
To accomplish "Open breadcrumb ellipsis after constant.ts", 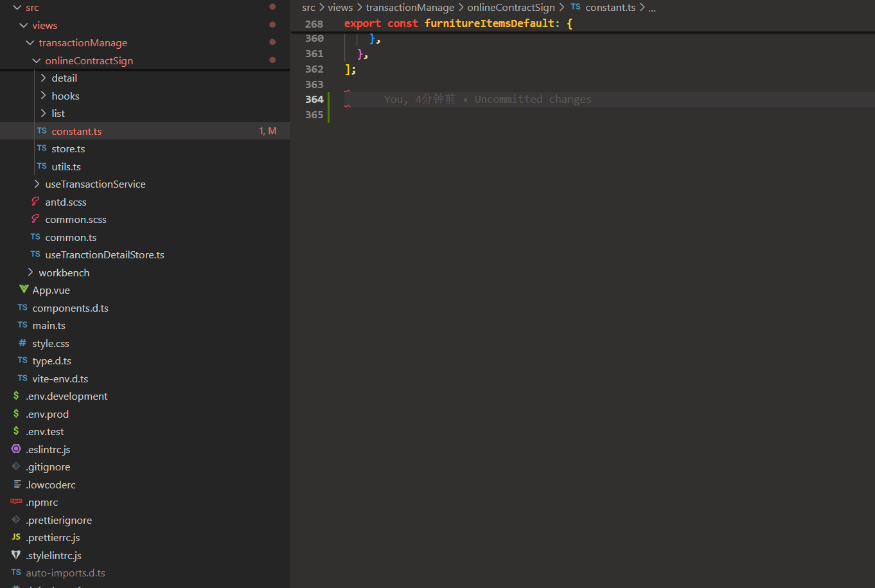I will click(652, 7).
